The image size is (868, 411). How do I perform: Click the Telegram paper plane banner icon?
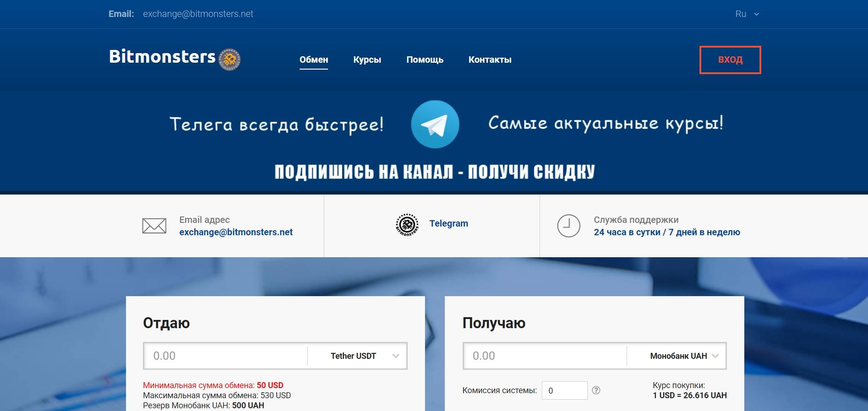click(435, 124)
